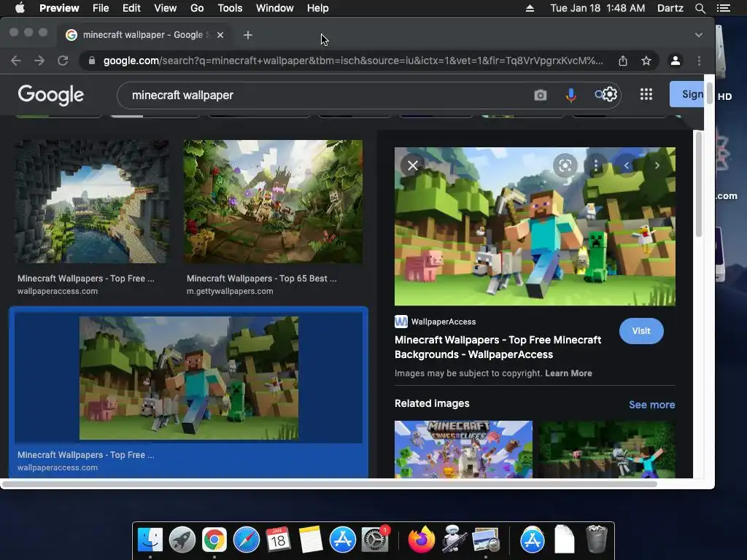Open the Help menu
This screenshot has width=747, height=560.
[x=317, y=8]
